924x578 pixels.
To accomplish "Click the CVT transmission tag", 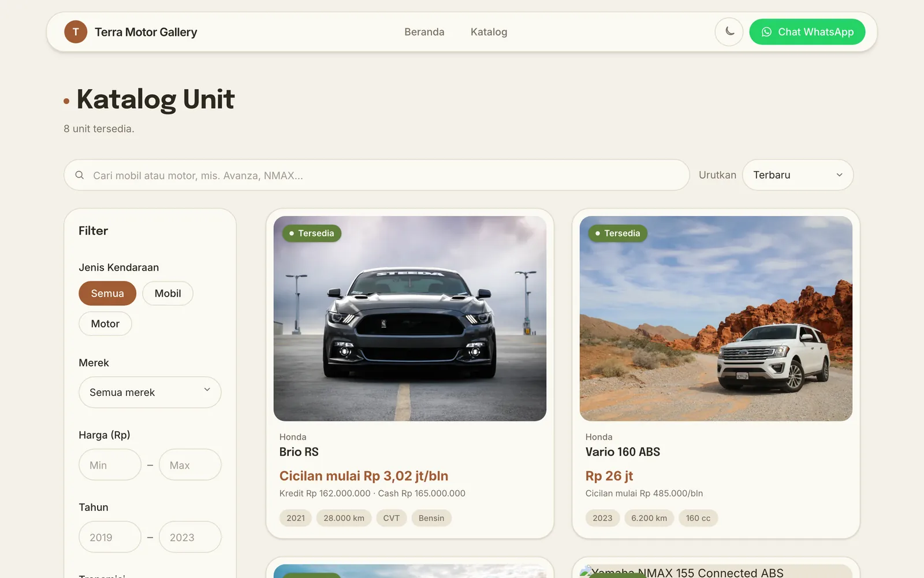I will coord(392,518).
